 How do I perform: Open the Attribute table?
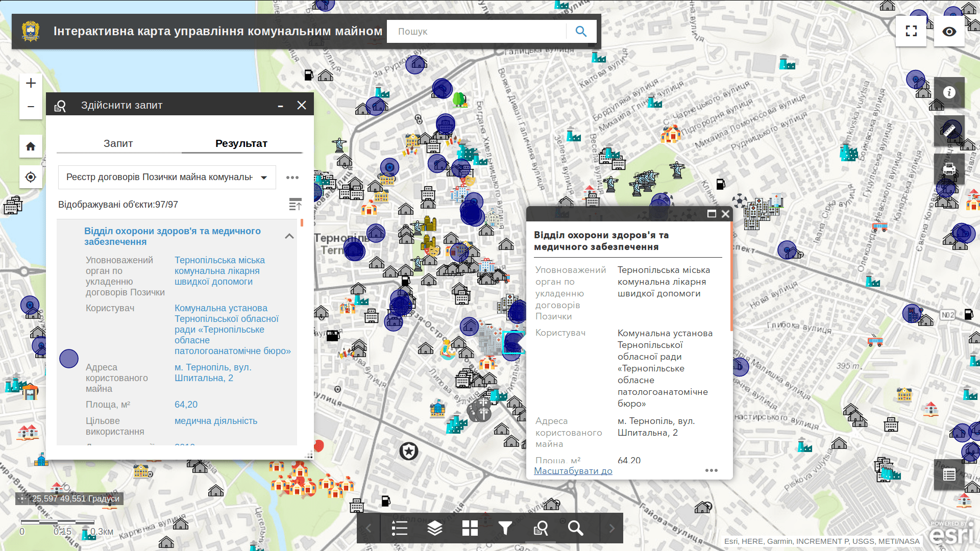click(948, 474)
